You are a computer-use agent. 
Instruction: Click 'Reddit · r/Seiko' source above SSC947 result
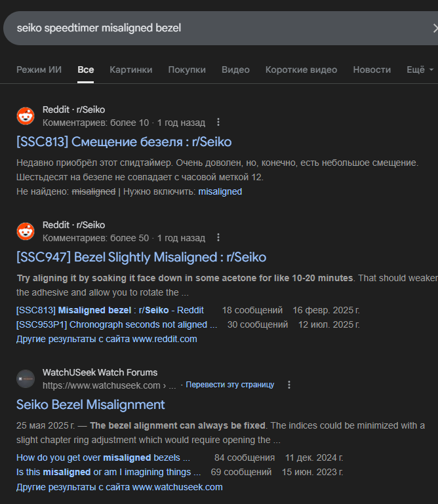[x=73, y=225]
